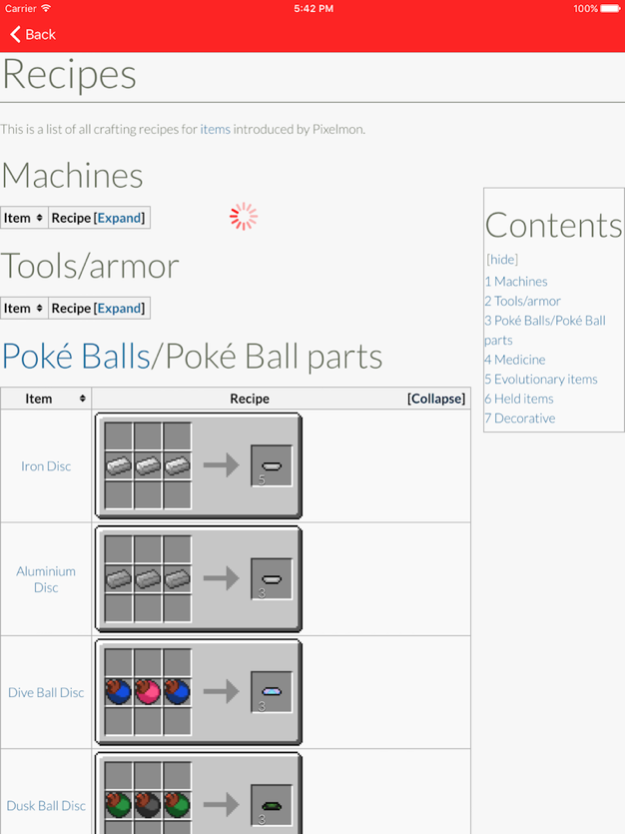Jump to section 2 Tools/armor
Image resolution: width=625 pixels, height=834 pixels.
522,301
